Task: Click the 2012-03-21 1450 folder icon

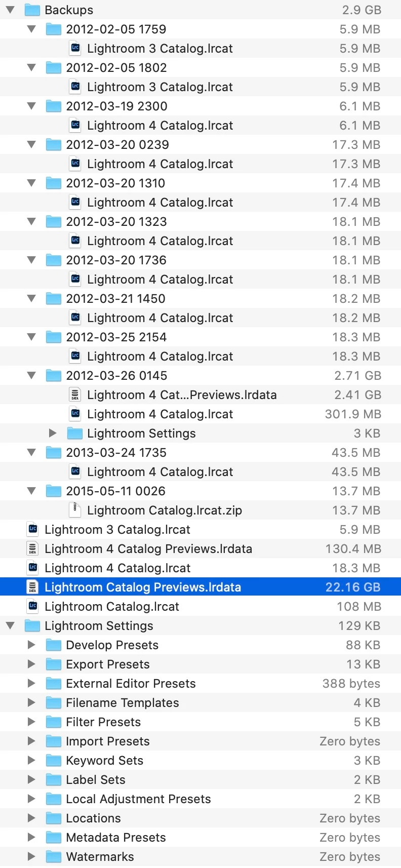Action: 54,298
